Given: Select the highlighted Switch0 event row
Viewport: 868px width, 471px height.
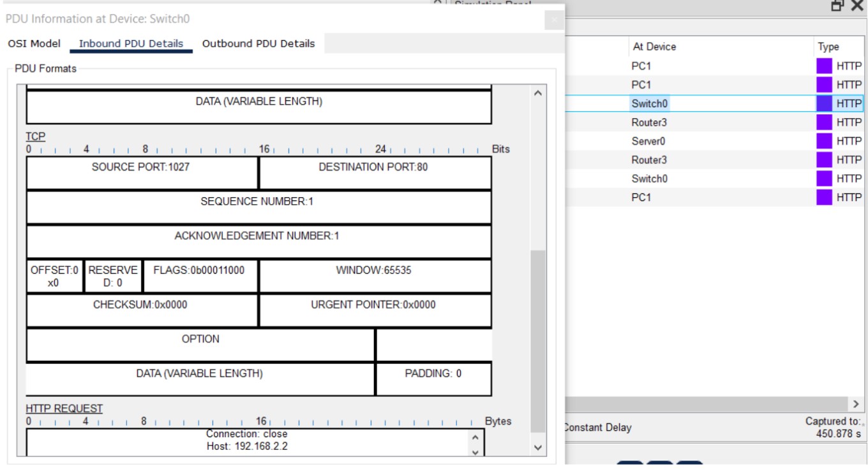Looking at the screenshot, I should (650, 103).
